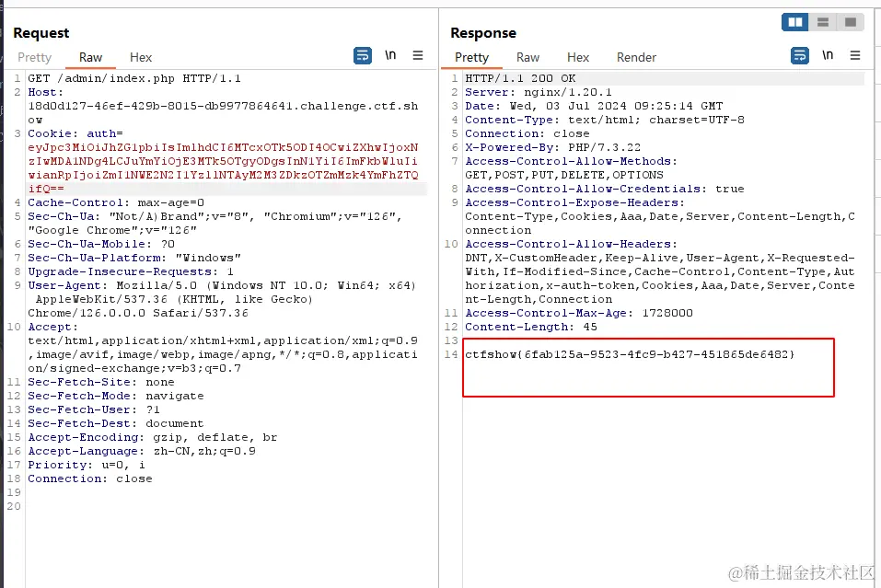Click Connection: close in request
Image resolution: width=881 pixels, height=588 pixels.
pyautogui.click(x=90, y=478)
